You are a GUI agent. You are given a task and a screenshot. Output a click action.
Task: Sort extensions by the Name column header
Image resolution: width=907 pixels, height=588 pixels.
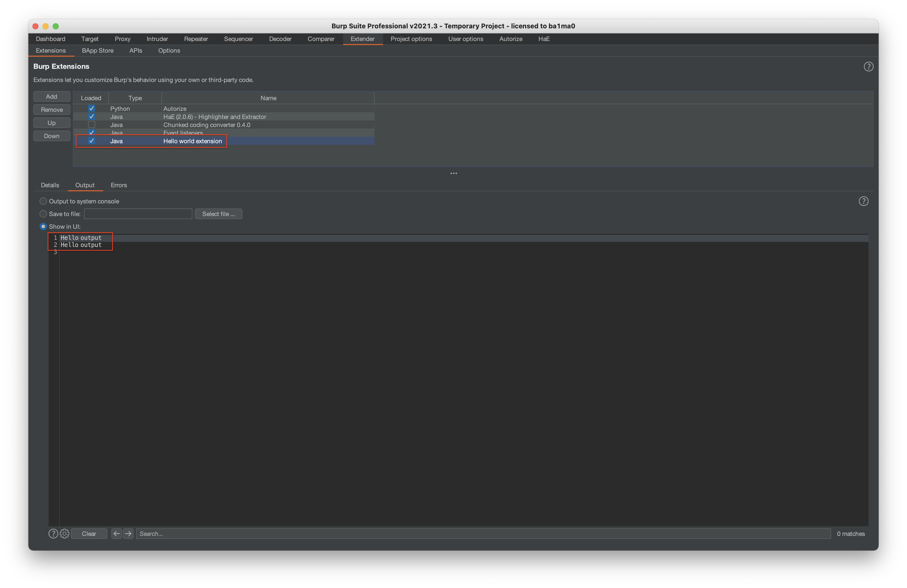268,98
